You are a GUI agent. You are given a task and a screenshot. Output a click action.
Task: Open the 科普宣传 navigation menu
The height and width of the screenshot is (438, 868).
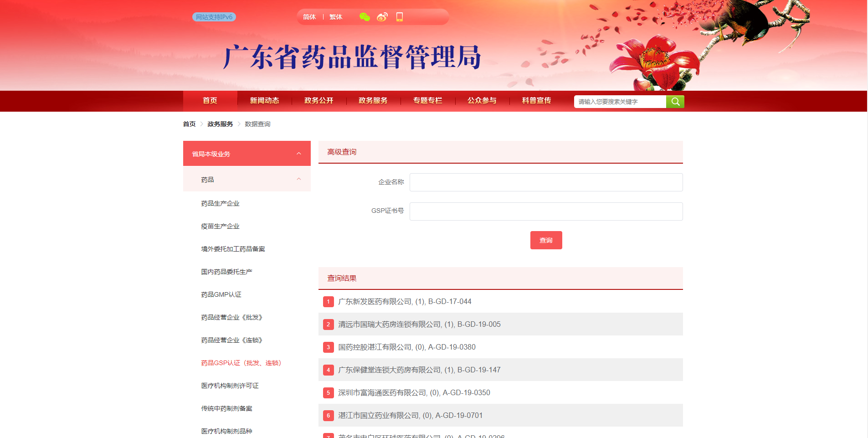point(536,101)
